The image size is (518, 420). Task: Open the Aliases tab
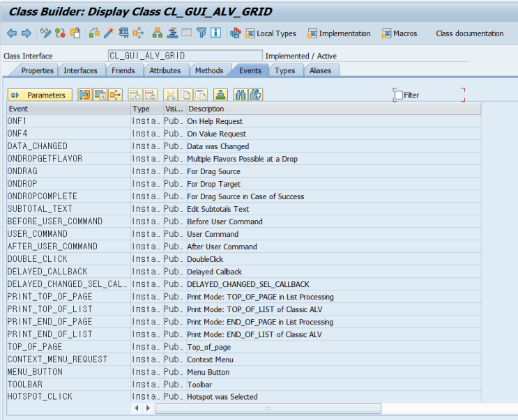coord(320,70)
